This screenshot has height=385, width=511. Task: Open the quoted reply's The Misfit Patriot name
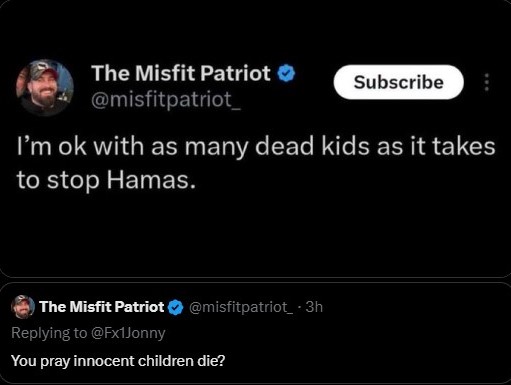pos(102,307)
